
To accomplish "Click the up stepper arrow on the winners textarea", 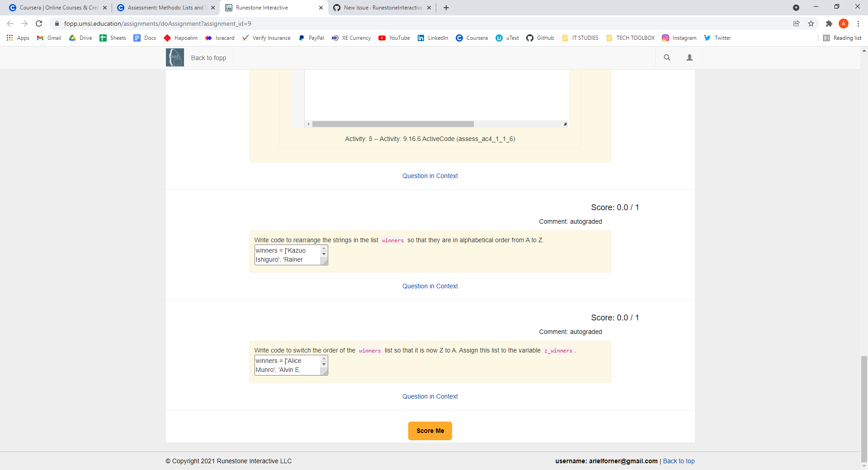I will [324, 248].
